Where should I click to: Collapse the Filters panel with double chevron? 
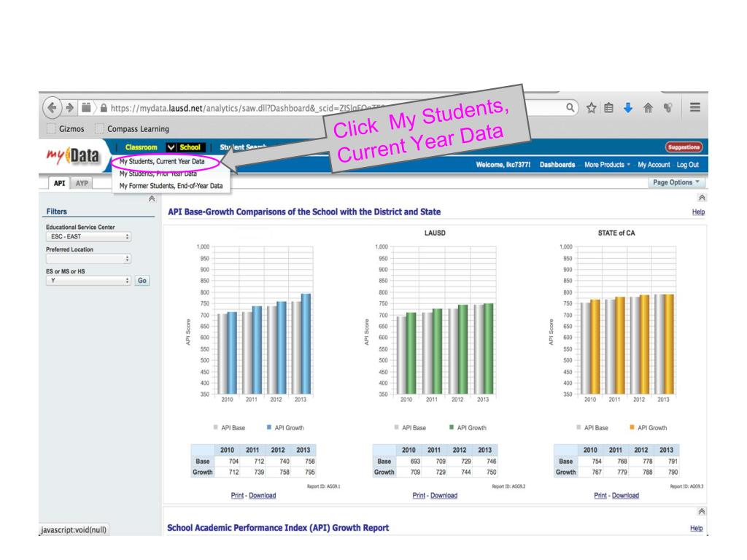click(x=152, y=198)
